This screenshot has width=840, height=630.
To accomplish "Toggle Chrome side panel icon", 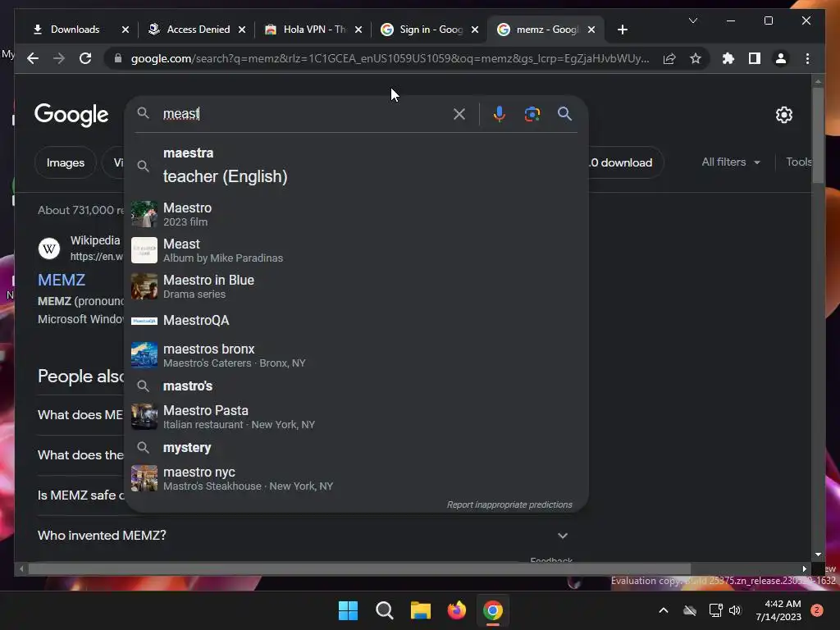I will (x=755, y=58).
